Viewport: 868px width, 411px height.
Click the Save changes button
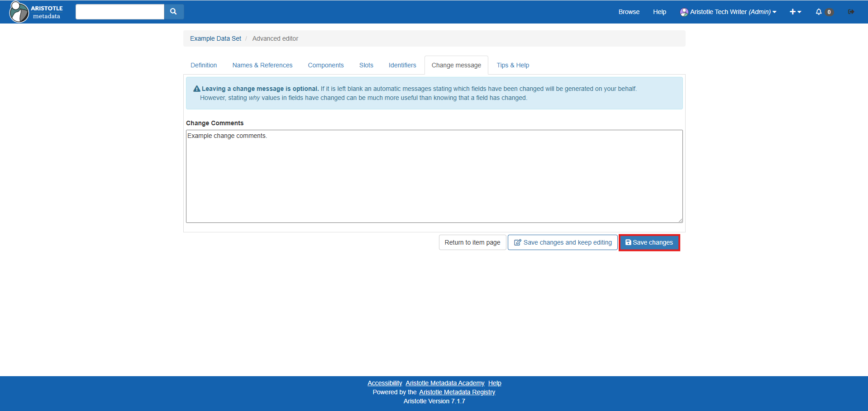click(x=649, y=242)
